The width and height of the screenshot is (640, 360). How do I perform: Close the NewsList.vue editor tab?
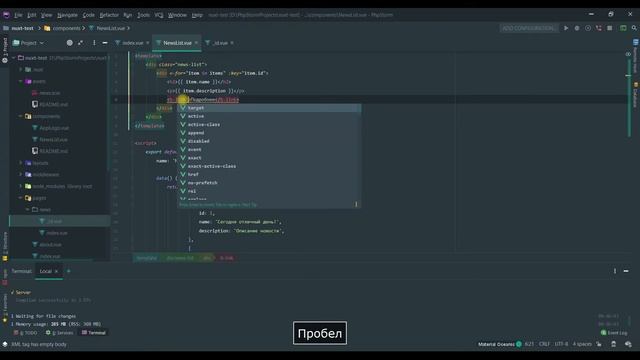click(x=196, y=42)
